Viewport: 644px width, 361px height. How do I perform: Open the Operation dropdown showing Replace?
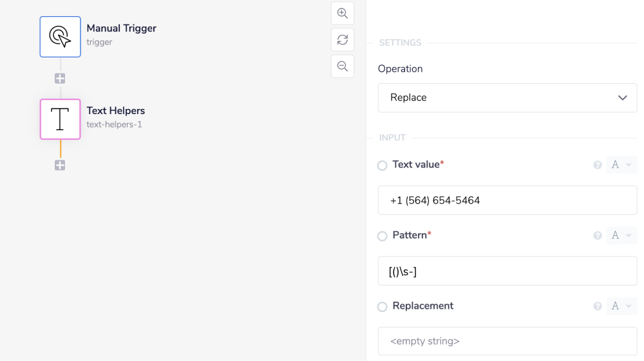point(507,98)
